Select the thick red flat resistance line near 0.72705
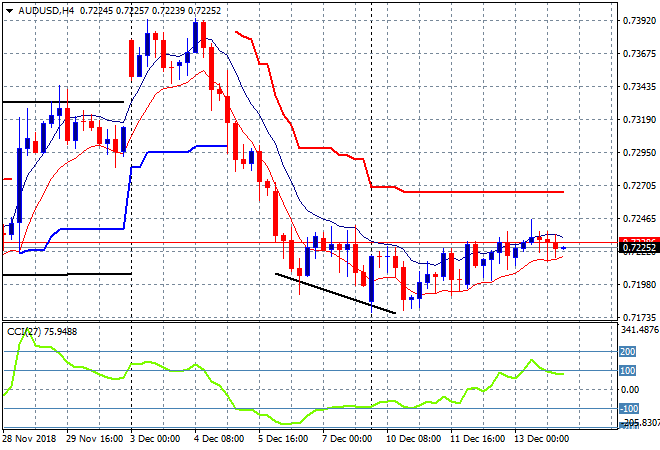Image resolution: width=660 pixels, height=450 pixels. [x=484, y=192]
